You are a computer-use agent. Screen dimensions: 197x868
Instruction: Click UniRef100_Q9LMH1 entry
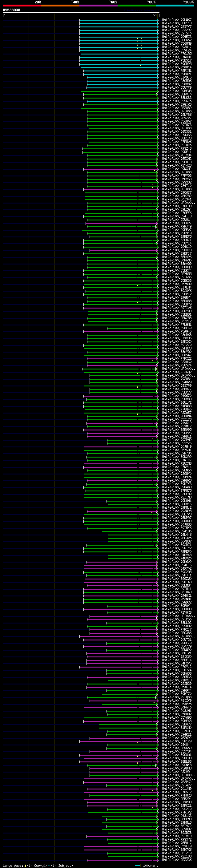click(x=177, y=501)
